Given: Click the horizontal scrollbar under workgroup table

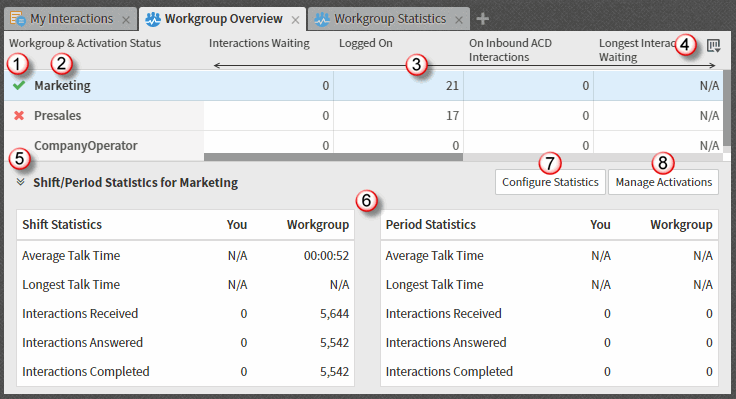Looking at the screenshot, I should click(x=333, y=157).
